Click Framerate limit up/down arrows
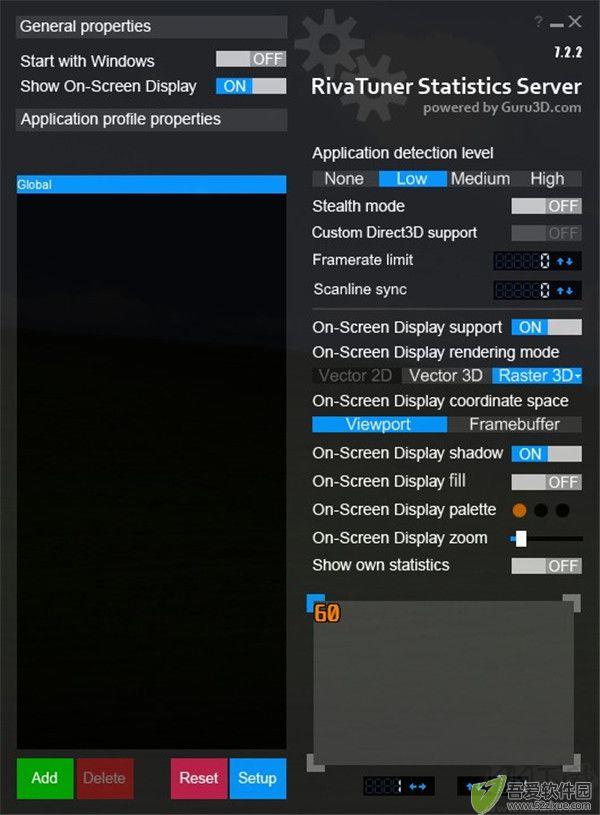Image resolution: width=600 pixels, height=815 pixels. (x=565, y=261)
